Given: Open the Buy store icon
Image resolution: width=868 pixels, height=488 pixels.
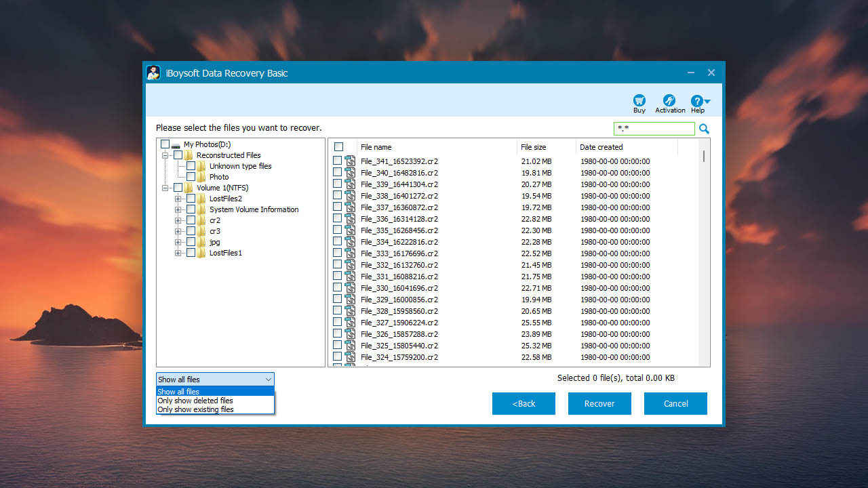Looking at the screenshot, I should pyautogui.click(x=638, y=100).
